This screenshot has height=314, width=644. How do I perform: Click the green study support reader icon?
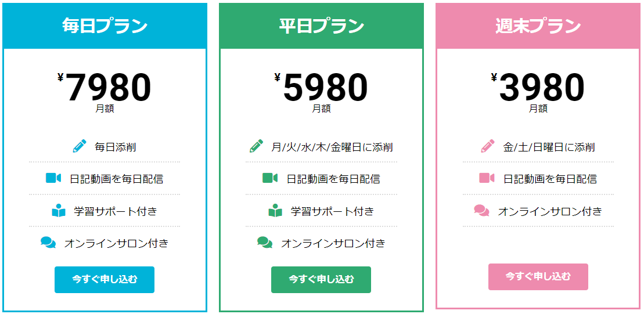coord(275,211)
